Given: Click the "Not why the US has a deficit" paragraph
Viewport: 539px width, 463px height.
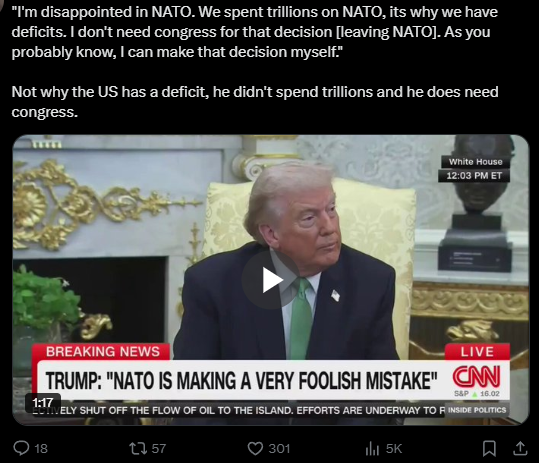Looking at the screenshot, I should click(255, 102).
